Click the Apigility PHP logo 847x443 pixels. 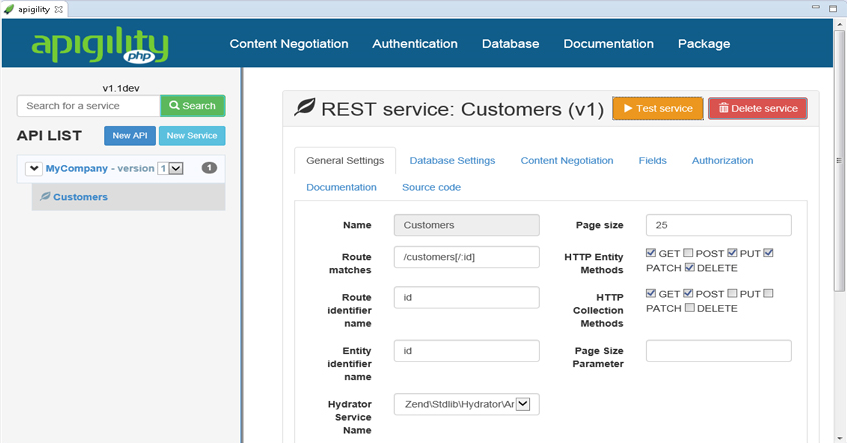point(100,44)
